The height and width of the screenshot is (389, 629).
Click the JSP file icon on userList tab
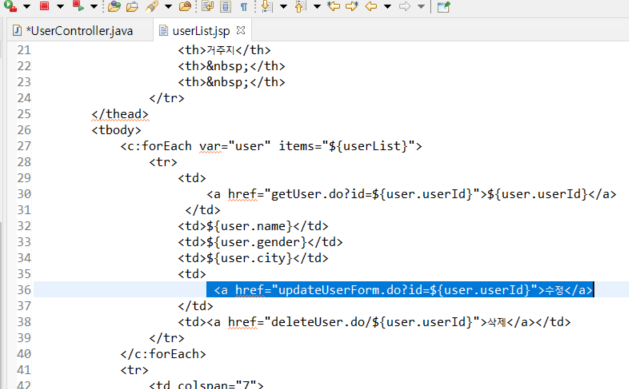coord(163,30)
